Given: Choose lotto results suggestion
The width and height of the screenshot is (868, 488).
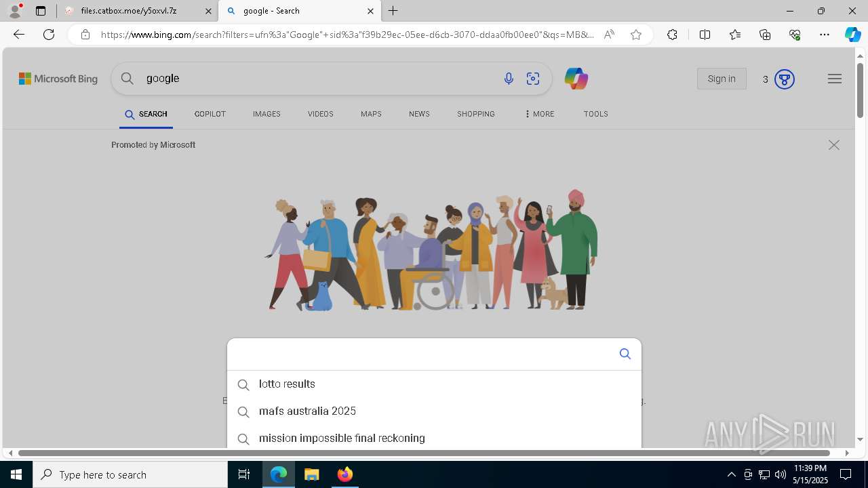Looking at the screenshot, I should coord(434,384).
